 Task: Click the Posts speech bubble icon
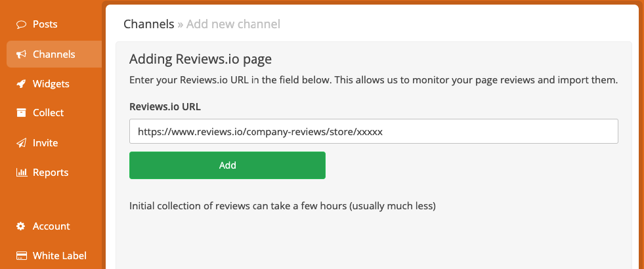[22, 25]
